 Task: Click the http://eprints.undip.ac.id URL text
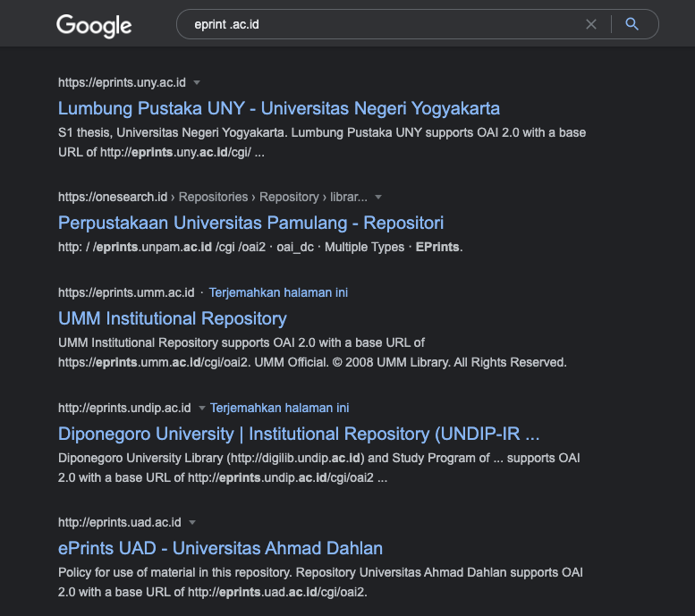[124, 408]
